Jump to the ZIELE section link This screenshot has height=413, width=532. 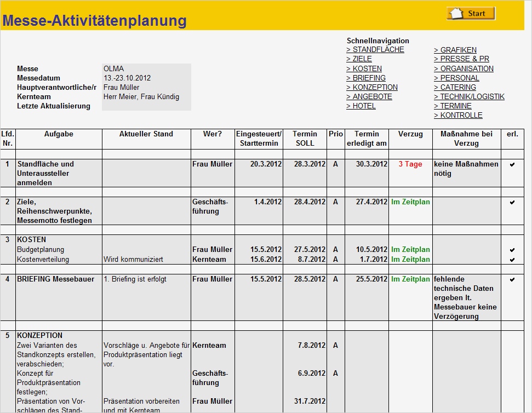point(359,59)
